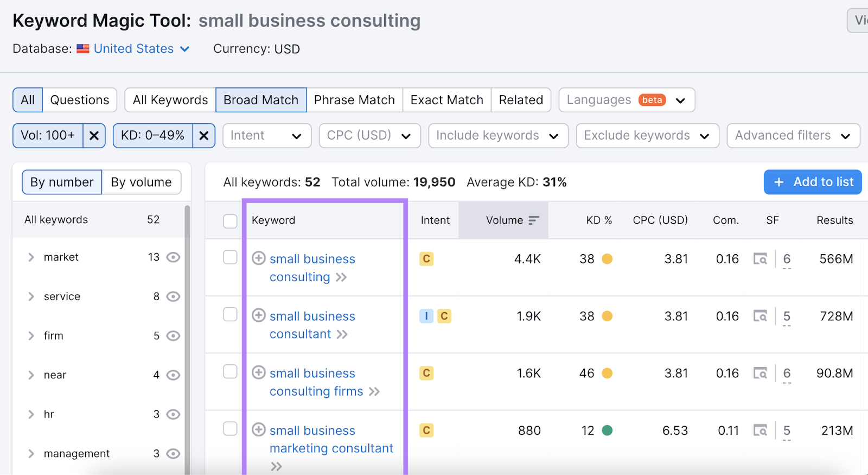Image resolution: width=868 pixels, height=475 pixels.
Task: Toggle eye icon for management group
Action: tap(173, 454)
